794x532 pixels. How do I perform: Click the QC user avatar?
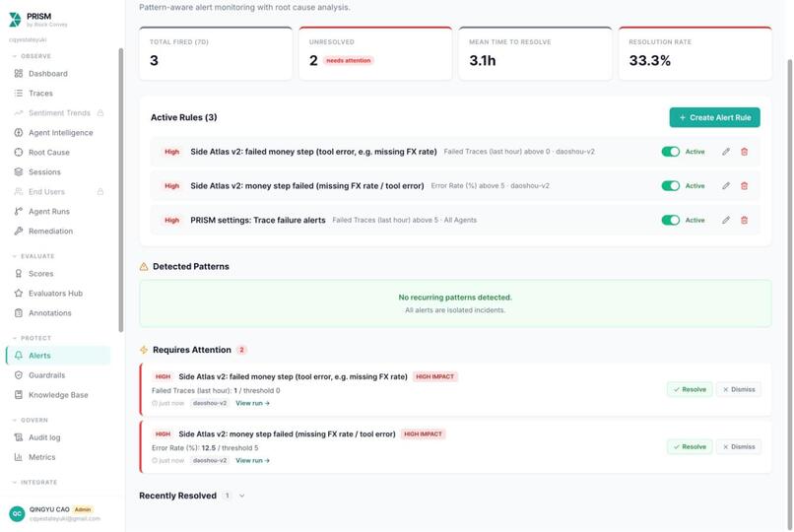(17, 514)
